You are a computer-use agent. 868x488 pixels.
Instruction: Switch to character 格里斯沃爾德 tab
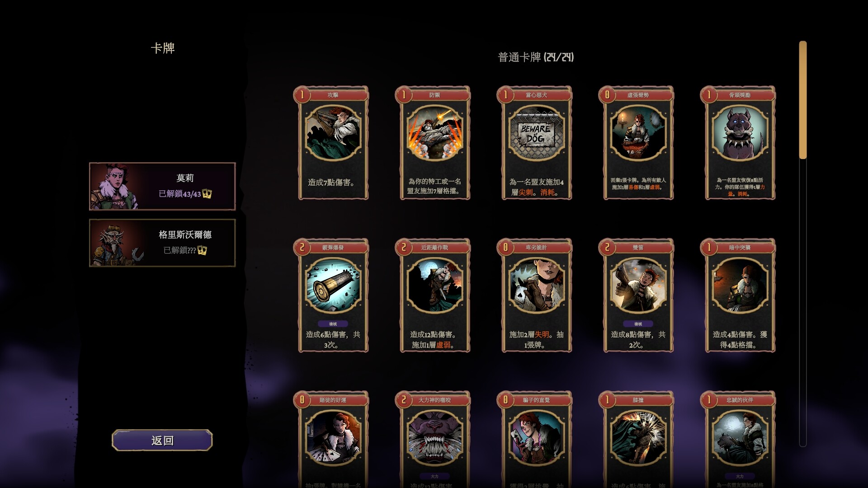tap(162, 243)
